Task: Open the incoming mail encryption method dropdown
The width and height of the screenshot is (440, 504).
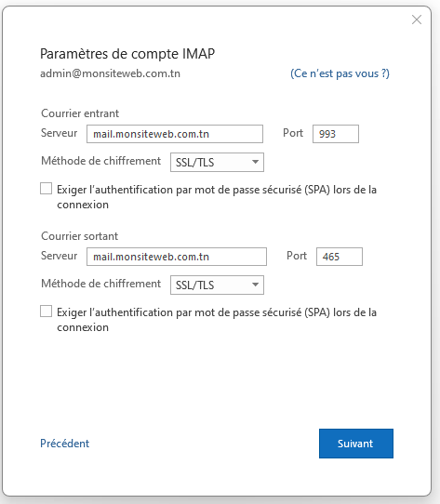Action: (x=217, y=163)
